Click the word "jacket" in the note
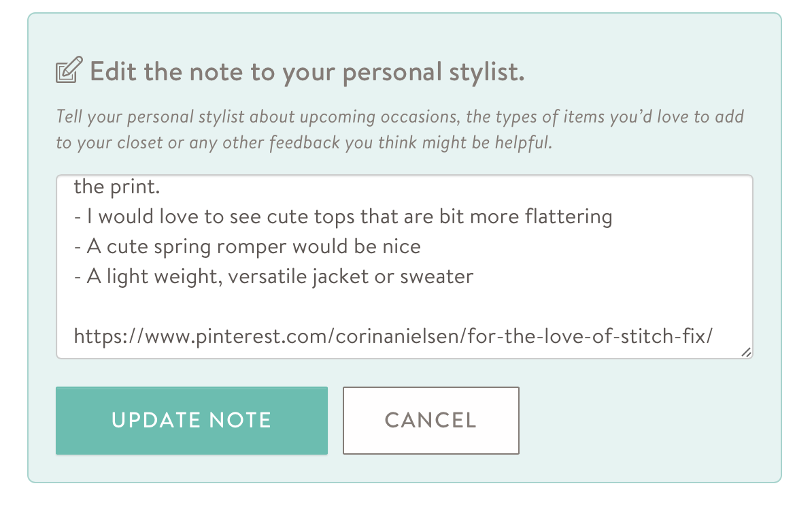812x505 pixels. tap(341, 278)
